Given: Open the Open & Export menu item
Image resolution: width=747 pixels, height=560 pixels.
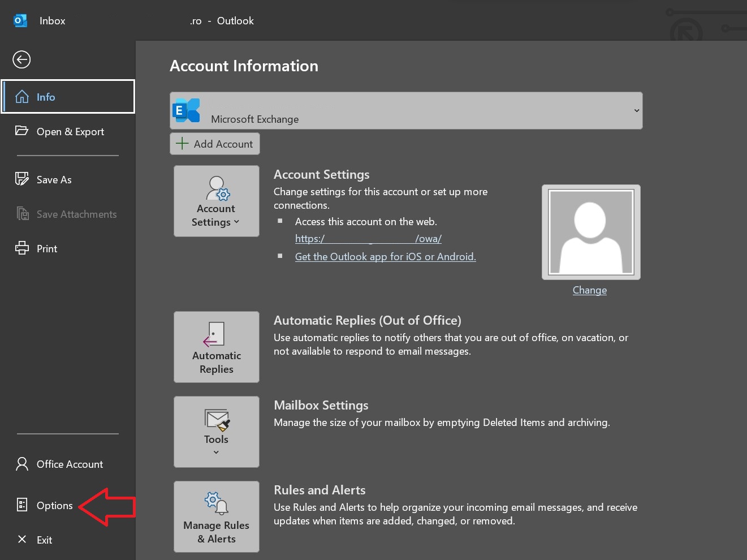Looking at the screenshot, I should (x=70, y=131).
